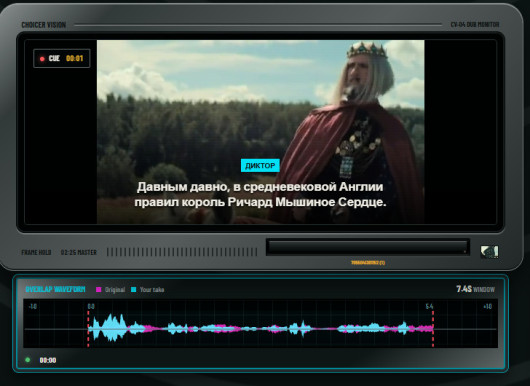
Task: Click the red CUE recording indicator dot
Action: point(42,59)
